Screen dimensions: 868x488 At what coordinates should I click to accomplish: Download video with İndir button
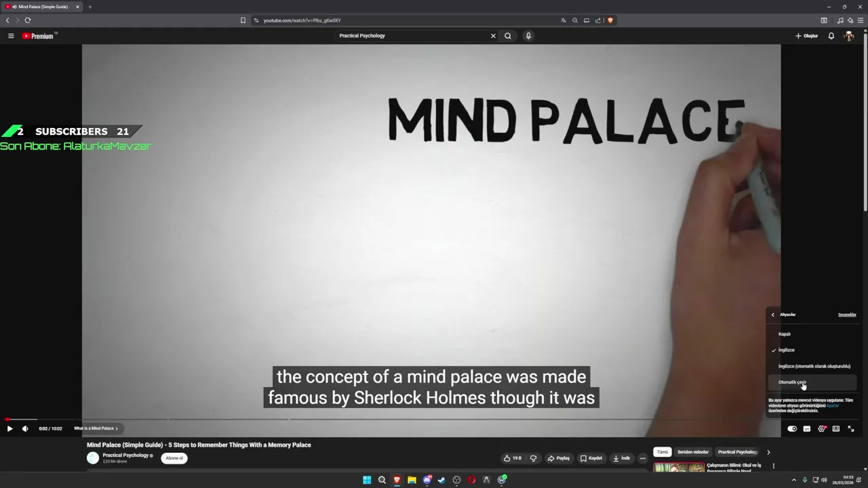click(621, 458)
